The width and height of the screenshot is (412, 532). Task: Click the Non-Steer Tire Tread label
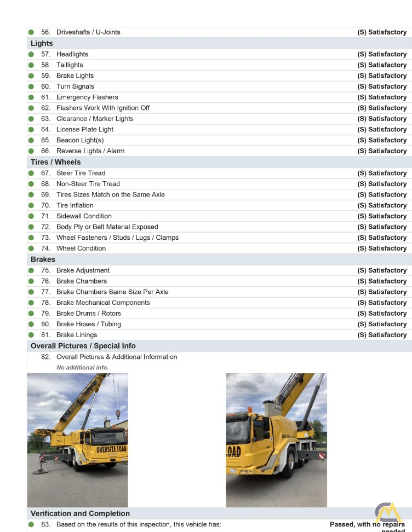(88, 184)
